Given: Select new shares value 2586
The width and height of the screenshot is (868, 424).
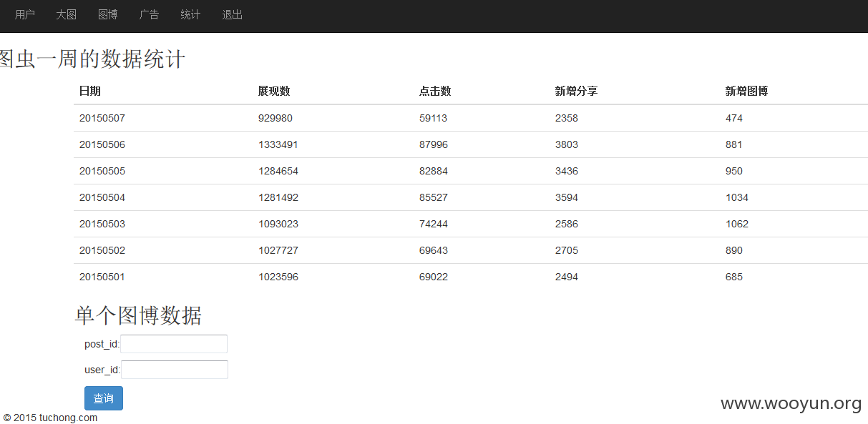Looking at the screenshot, I should [567, 224].
